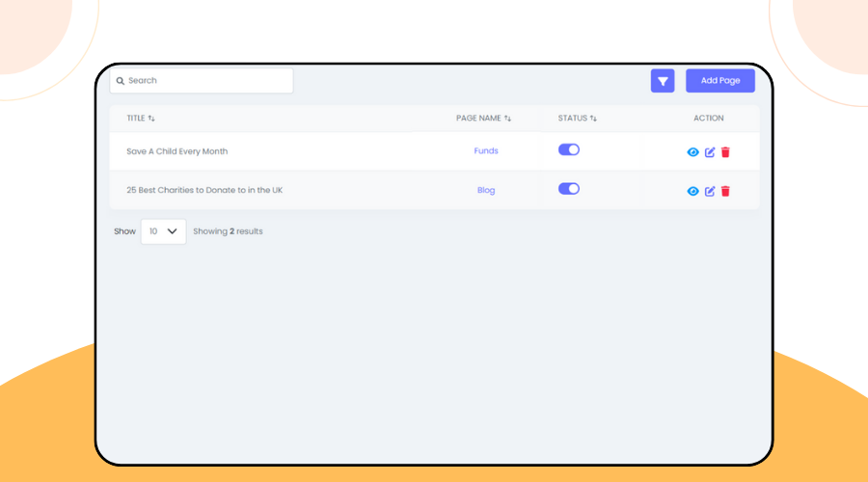View the 25 Best Charities page via eye icon
This screenshot has width=868, height=482.
click(692, 191)
